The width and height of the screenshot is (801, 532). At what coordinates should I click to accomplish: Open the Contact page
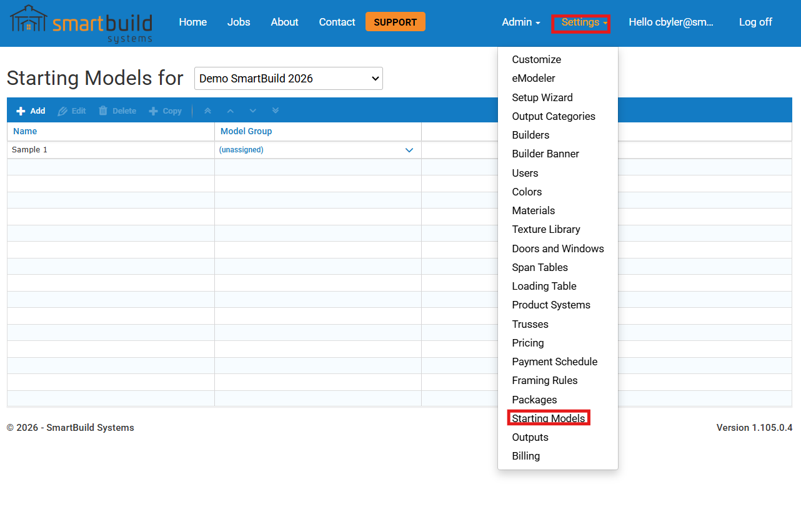[x=337, y=22]
